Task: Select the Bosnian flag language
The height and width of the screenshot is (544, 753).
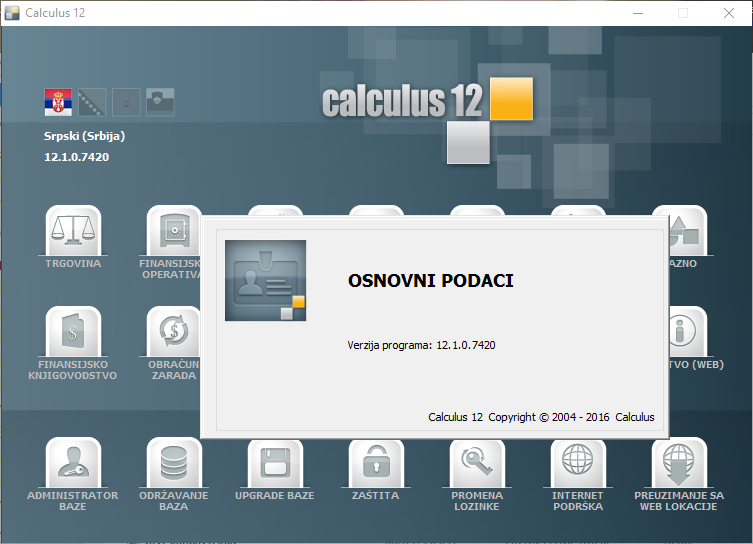Action: 92,102
